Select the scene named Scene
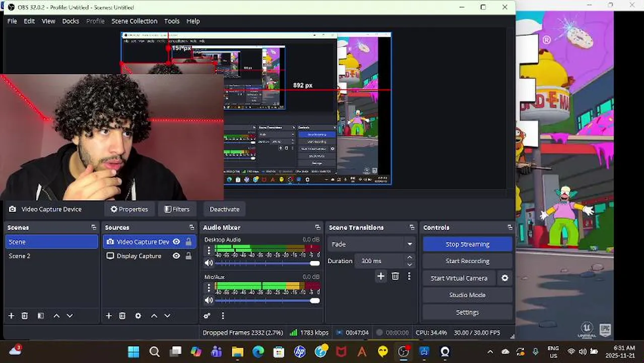Screen dimensions: 644x363 51,241
